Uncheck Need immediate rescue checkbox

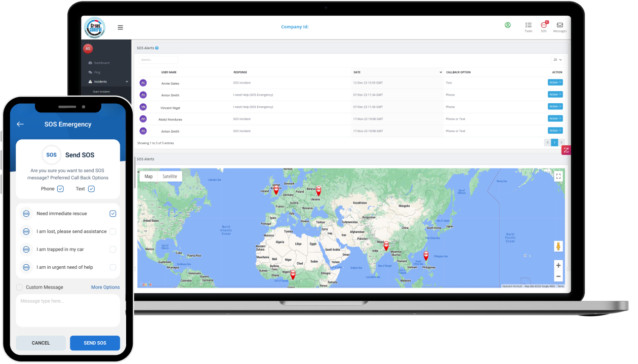click(113, 214)
